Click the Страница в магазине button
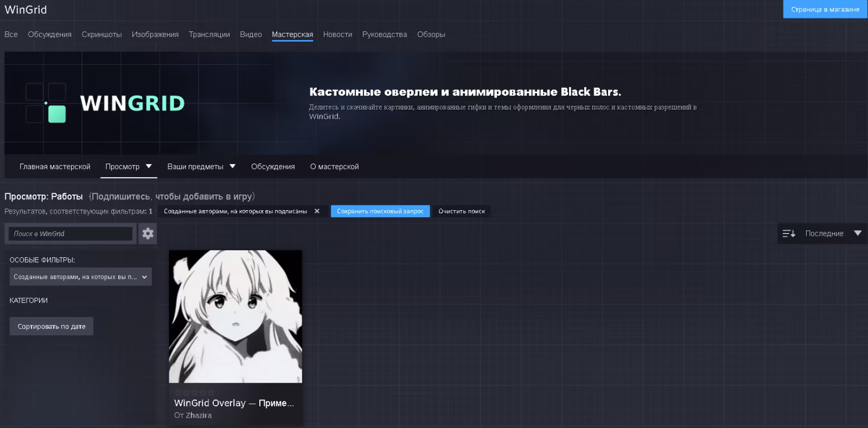 pos(825,9)
